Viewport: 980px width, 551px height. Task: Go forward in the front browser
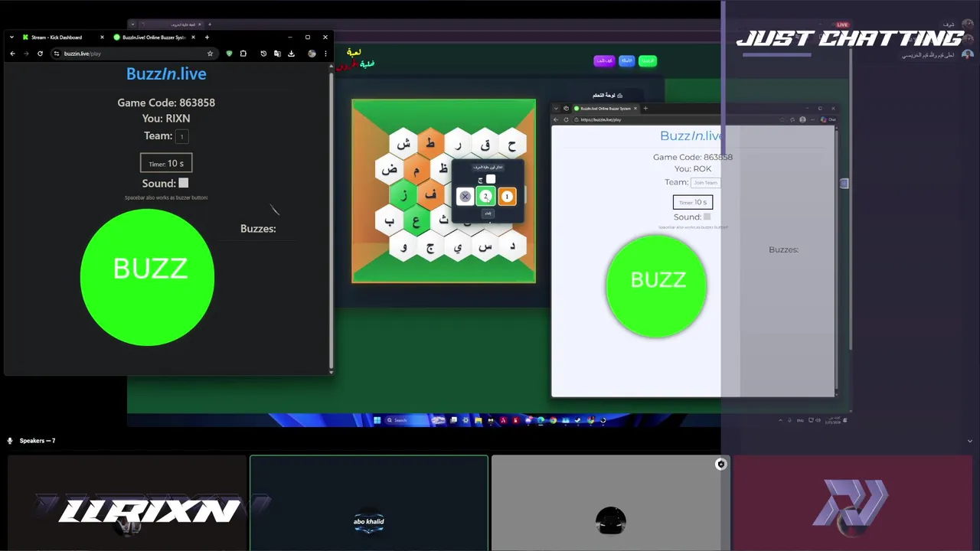coord(26,54)
